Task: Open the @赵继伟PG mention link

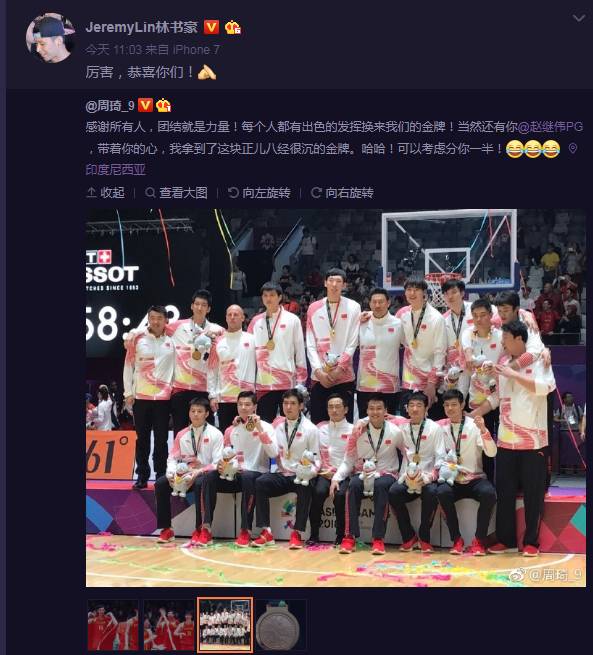Action: click(x=550, y=127)
